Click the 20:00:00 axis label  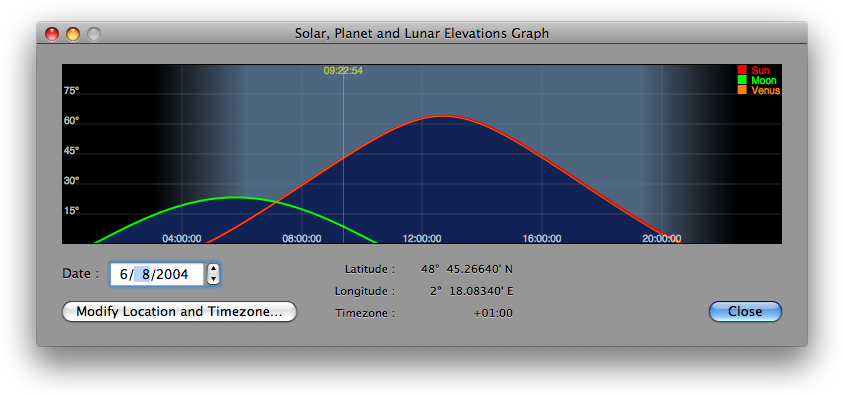[662, 238]
